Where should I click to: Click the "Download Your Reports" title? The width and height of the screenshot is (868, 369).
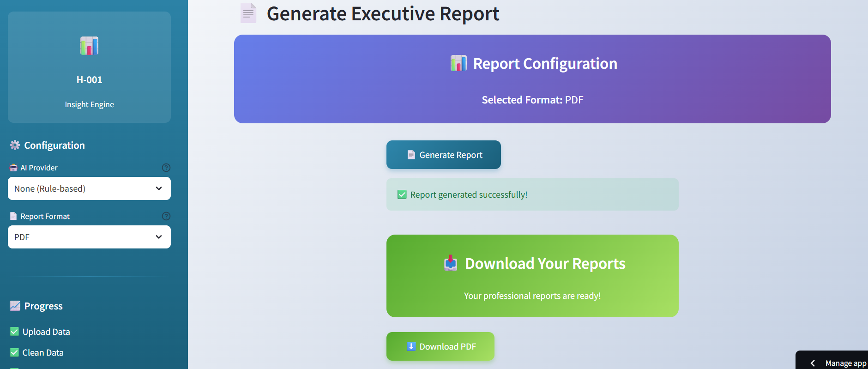(x=545, y=263)
